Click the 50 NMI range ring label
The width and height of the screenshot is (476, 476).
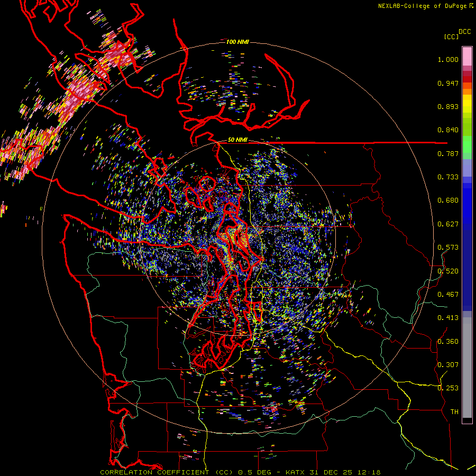click(237, 140)
